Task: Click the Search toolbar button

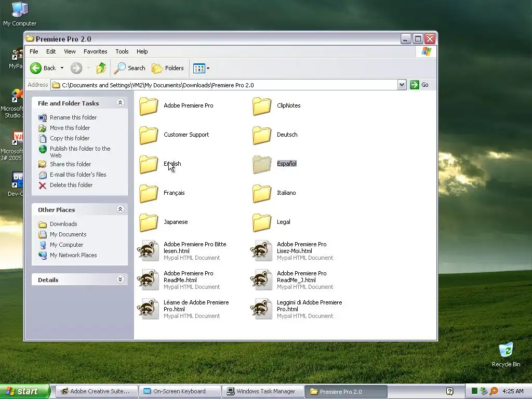Action: [x=129, y=68]
